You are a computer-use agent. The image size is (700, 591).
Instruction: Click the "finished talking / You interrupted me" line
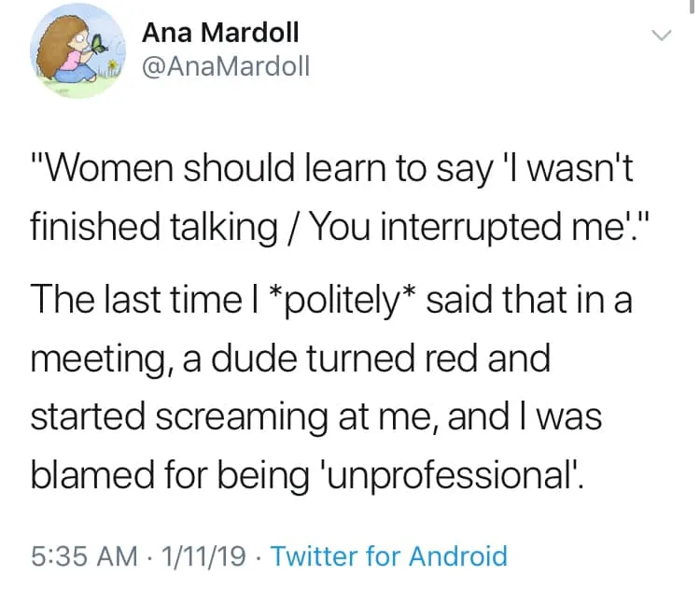[x=340, y=228]
